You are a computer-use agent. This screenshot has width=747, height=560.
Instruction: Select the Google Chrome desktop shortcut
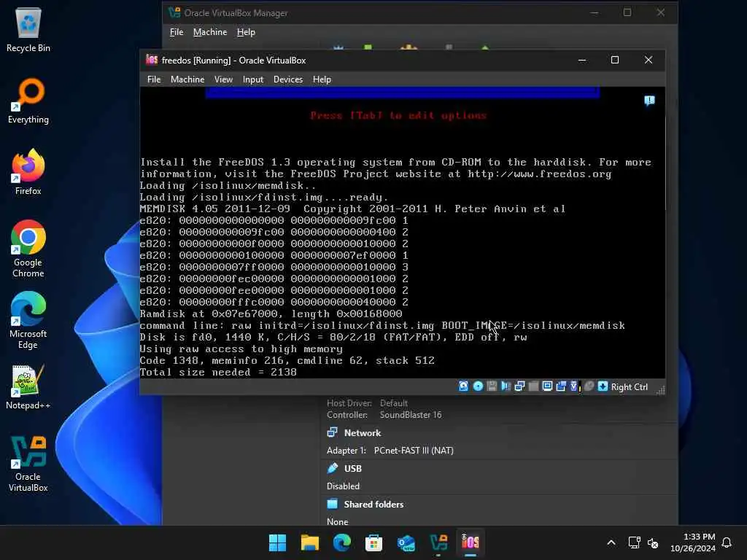point(28,249)
